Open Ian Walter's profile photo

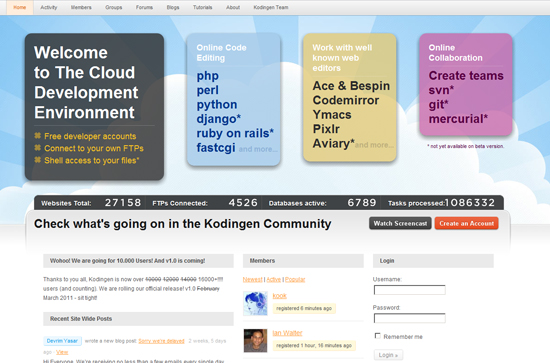pyautogui.click(x=255, y=341)
